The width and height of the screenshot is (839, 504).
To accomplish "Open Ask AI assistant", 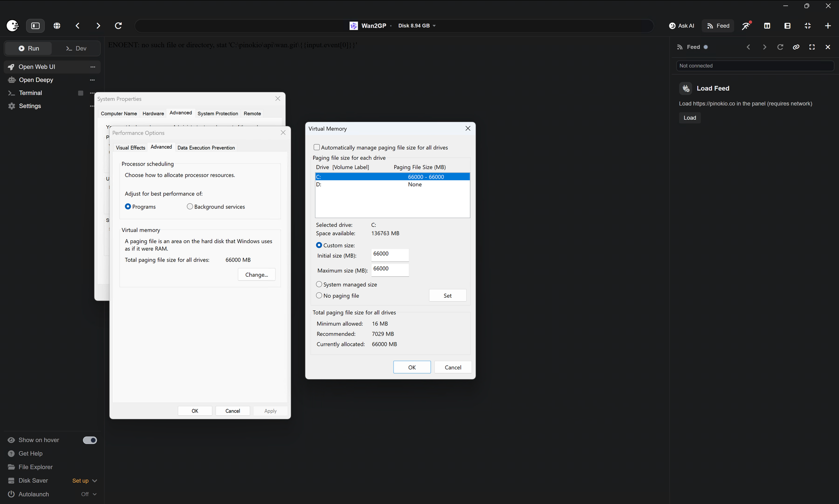I will 681,26.
